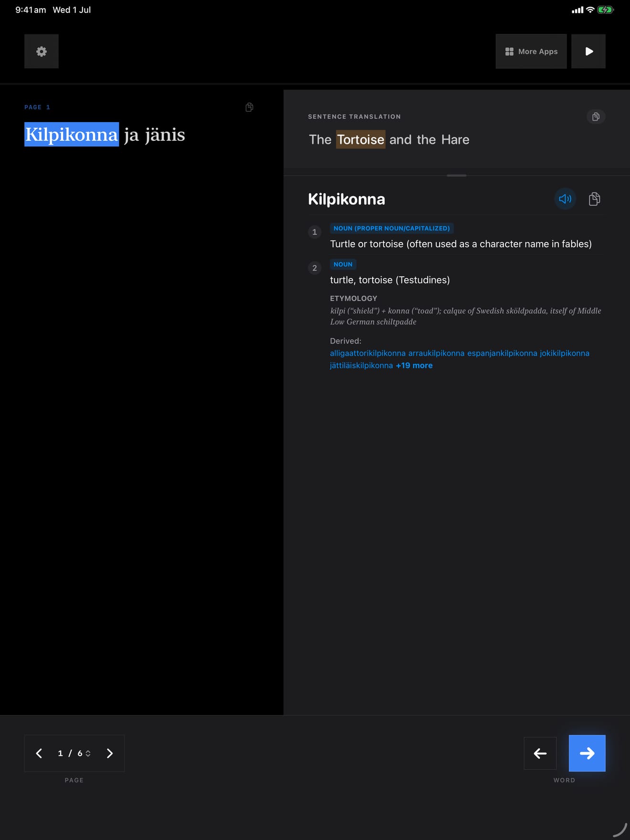This screenshot has width=630, height=840.
Task: Open the derived word espanjankilpikonna
Action: point(502,353)
